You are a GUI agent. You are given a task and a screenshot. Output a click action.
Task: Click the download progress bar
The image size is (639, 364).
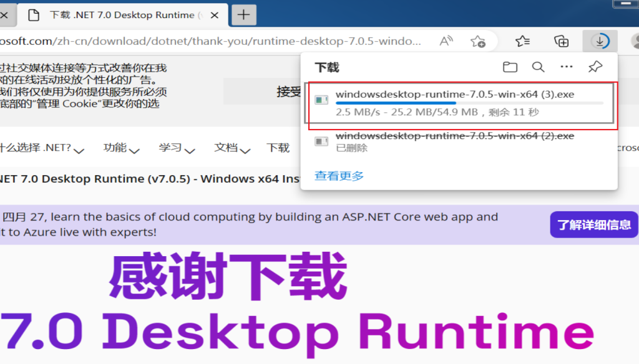click(469, 103)
